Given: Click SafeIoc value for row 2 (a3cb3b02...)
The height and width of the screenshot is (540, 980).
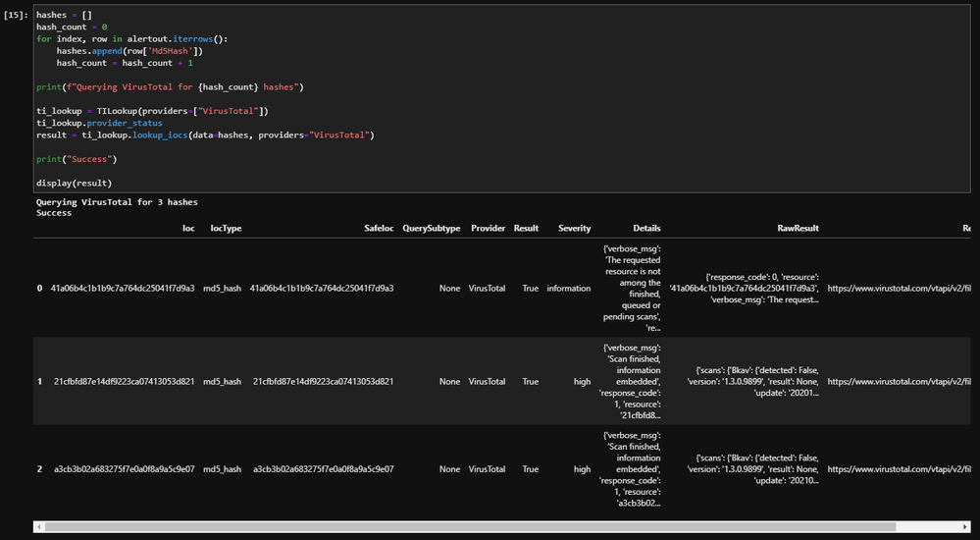Looking at the screenshot, I should (323, 469).
